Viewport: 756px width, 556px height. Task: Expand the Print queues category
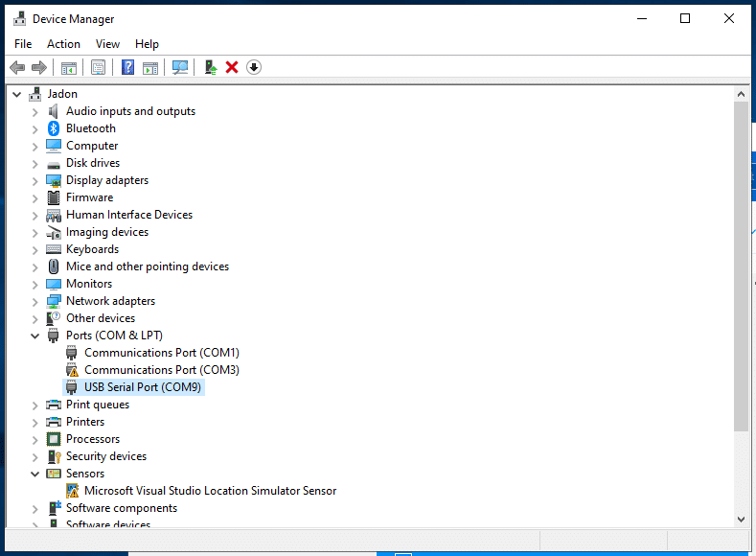click(34, 405)
